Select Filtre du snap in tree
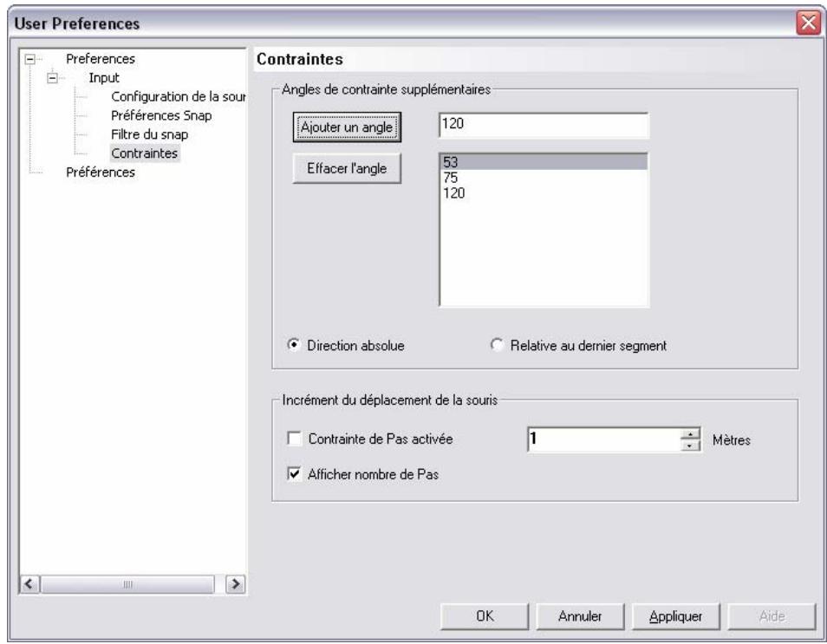Viewport: 827px width, 644px height. [x=149, y=134]
